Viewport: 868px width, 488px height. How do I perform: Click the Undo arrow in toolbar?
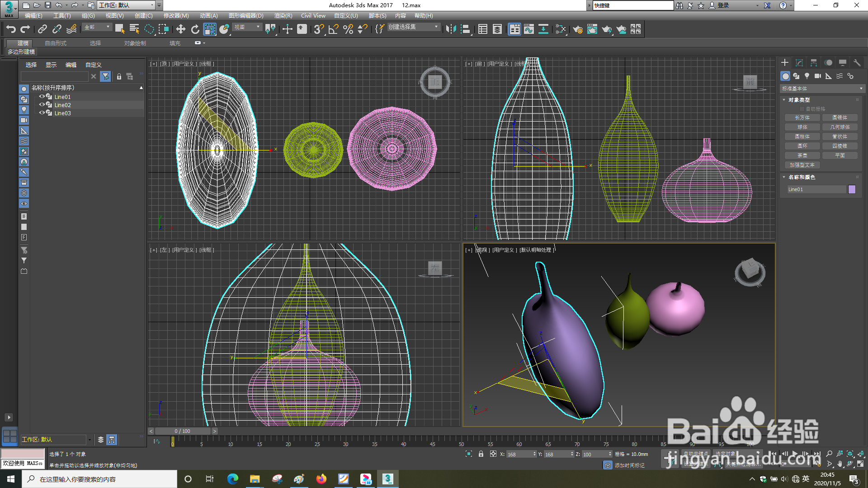tap(11, 29)
